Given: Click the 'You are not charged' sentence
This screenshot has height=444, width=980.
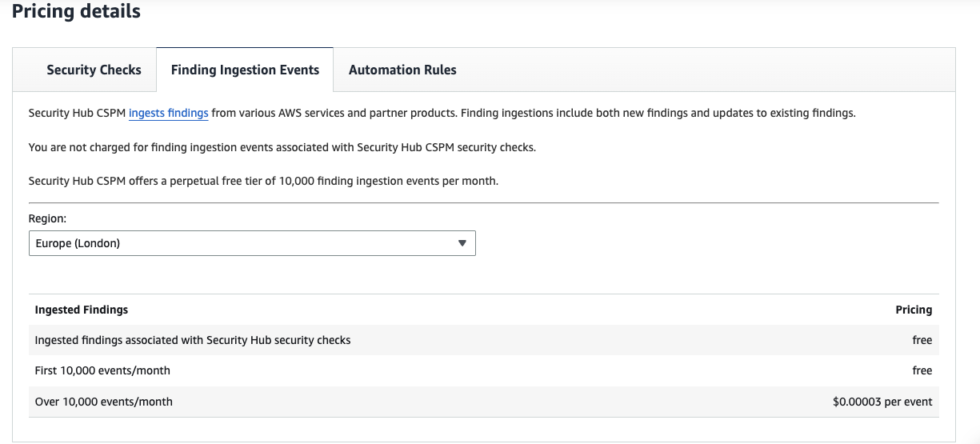Looking at the screenshot, I should (282, 148).
